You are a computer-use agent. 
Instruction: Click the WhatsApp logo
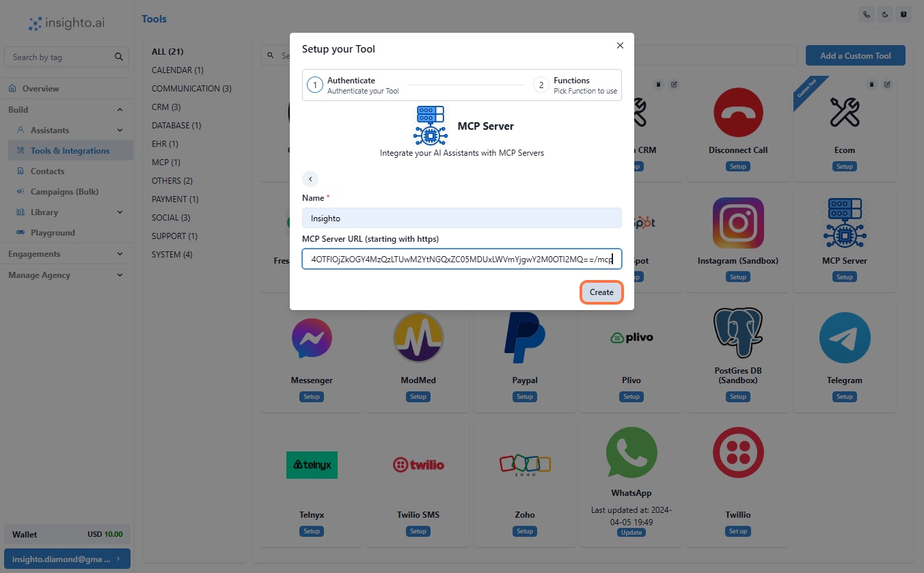(x=631, y=453)
